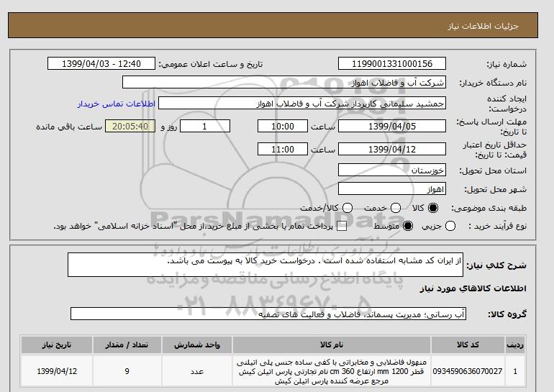Click the ساعت باقی مانده label
Screen dimensions: 554x392
69,127
